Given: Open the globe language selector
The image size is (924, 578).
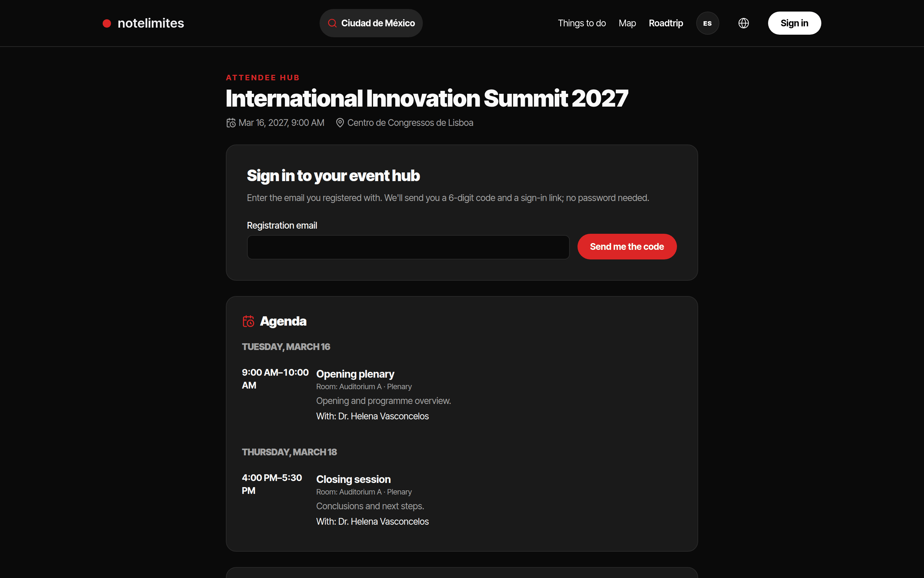Looking at the screenshot, I should [743, 23].
